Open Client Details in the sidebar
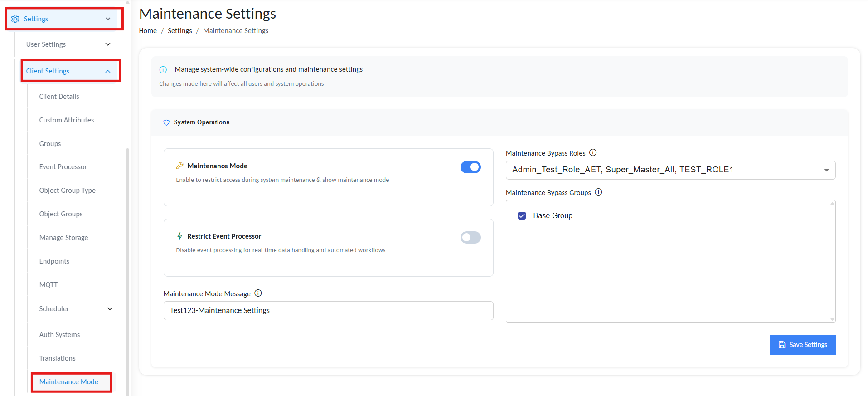Viewport: 868px width, 396px height. pyautogui.click(x=59, y=97)
